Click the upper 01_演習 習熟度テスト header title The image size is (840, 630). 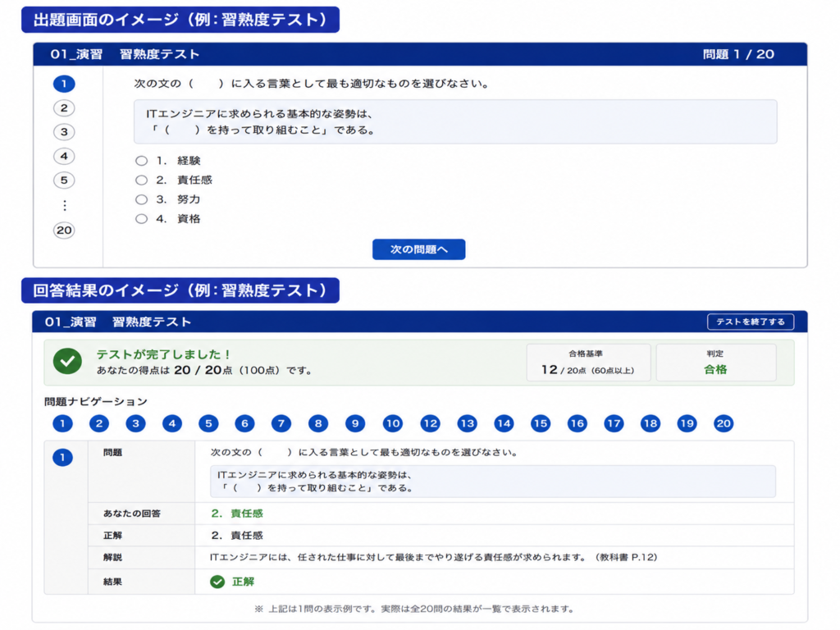pos(125,54)
